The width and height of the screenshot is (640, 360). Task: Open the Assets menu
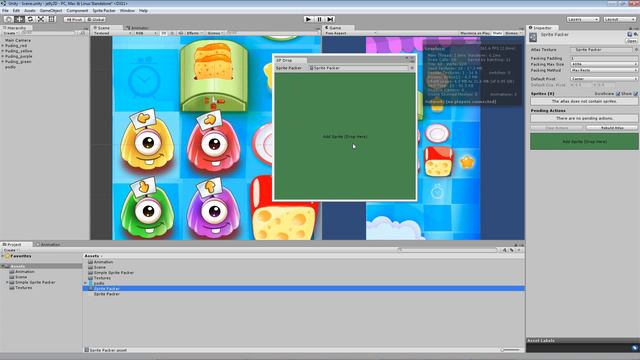29,11
